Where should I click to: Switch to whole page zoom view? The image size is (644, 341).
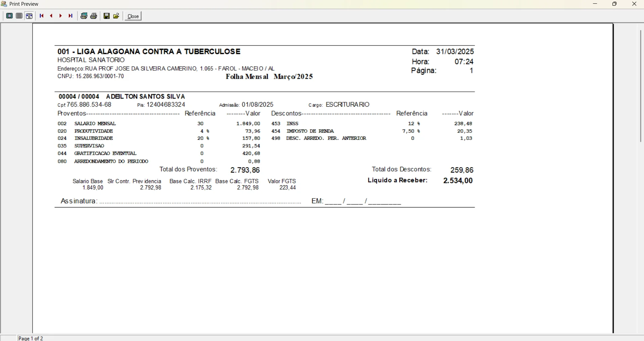click(9, 16)
